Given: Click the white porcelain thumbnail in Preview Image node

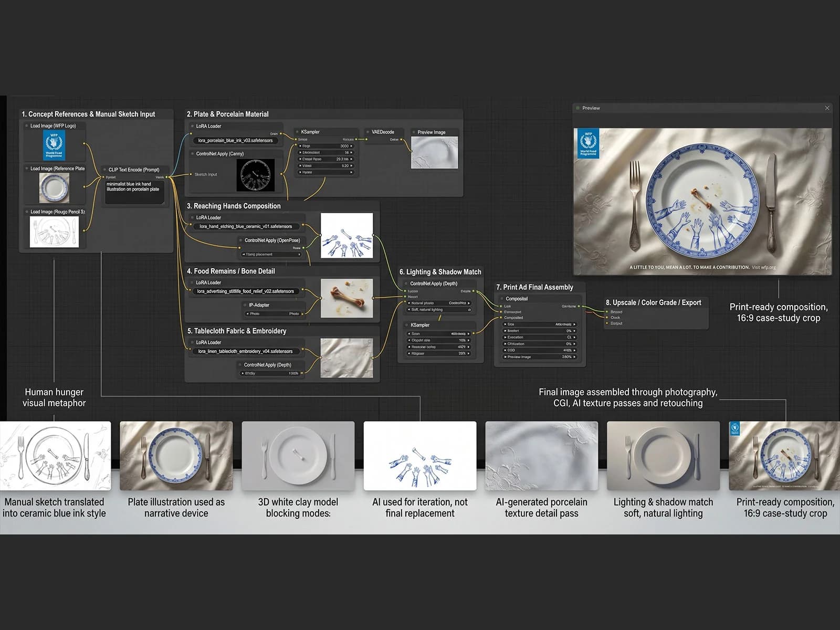Looking at the screenshot, I should pyautogui.click(x=434, y=153).
